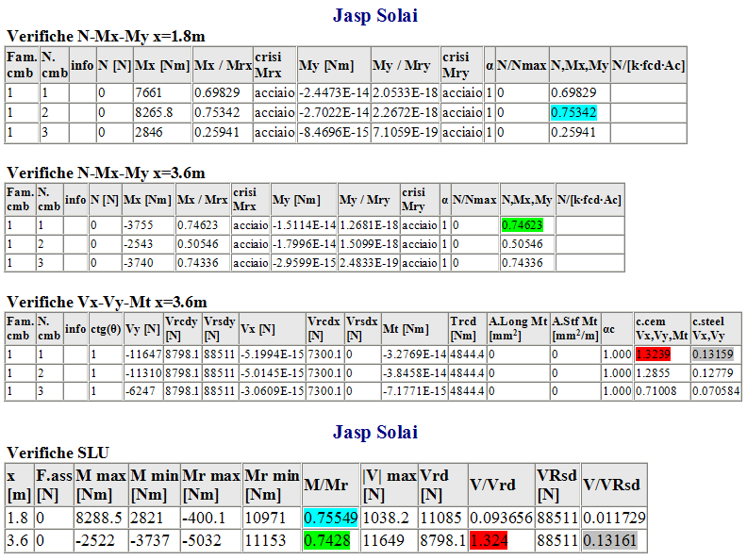Image resolution: width=747 pixels, height=560 pixels.
Task: Click the green highlighted value 0.74623
Action: pos(522,225)
